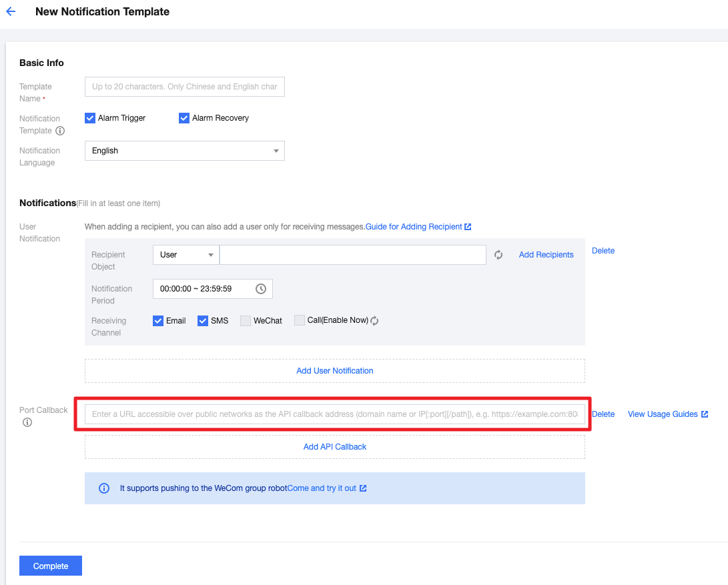Expand the Recipient Object User dropdown

[186, 255]
